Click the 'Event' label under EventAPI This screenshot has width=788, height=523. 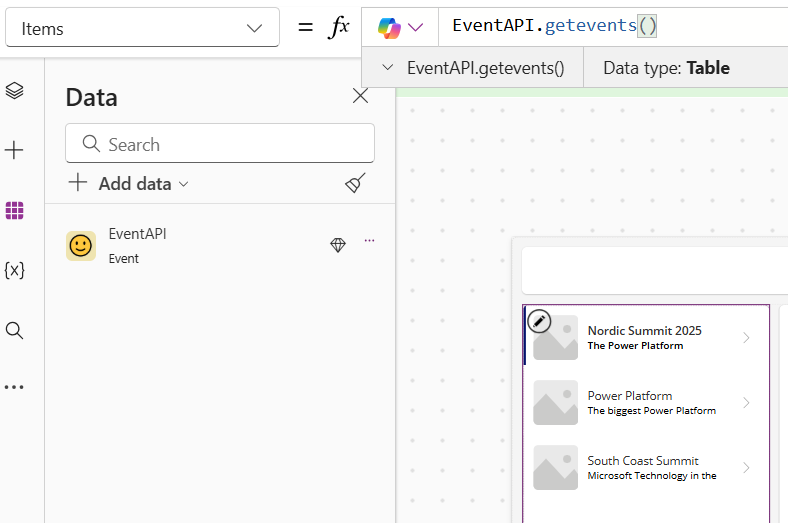(124, 259)
